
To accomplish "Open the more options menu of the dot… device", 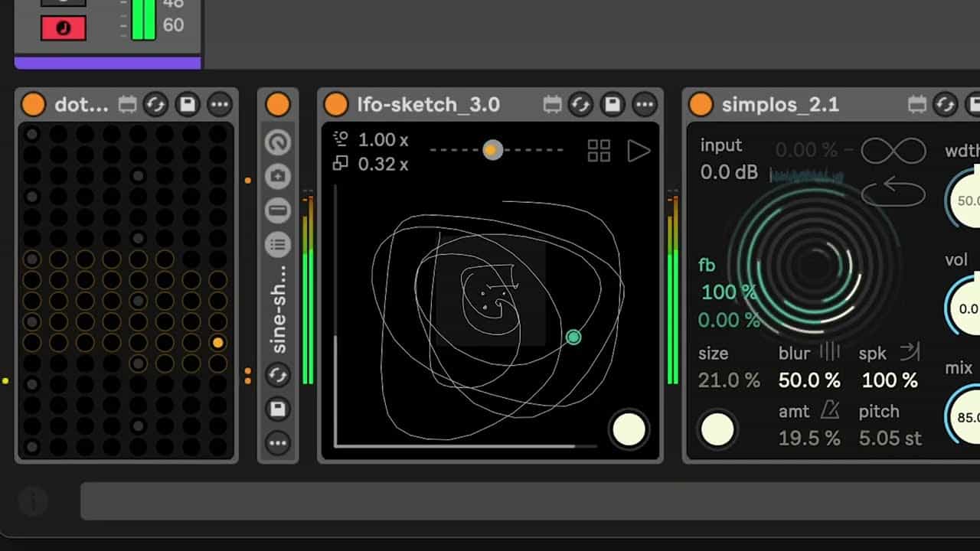I will point(220,104).
